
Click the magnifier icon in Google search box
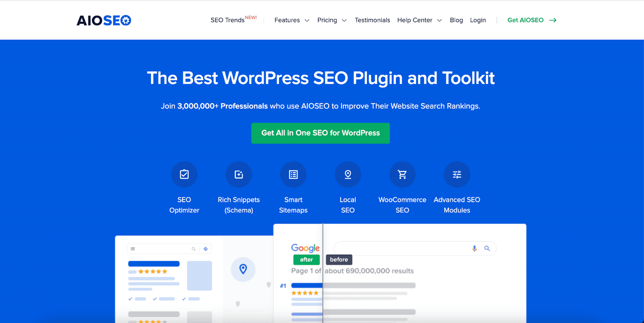pyautogui.click(x=487, y=249)
